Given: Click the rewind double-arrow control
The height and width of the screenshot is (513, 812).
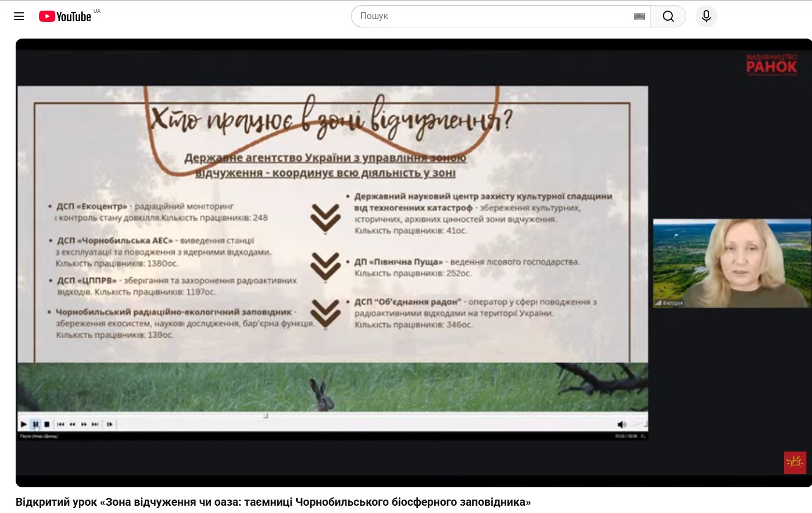Looking at the screenshot, I should pyautogui.click(x=72, y=424).
